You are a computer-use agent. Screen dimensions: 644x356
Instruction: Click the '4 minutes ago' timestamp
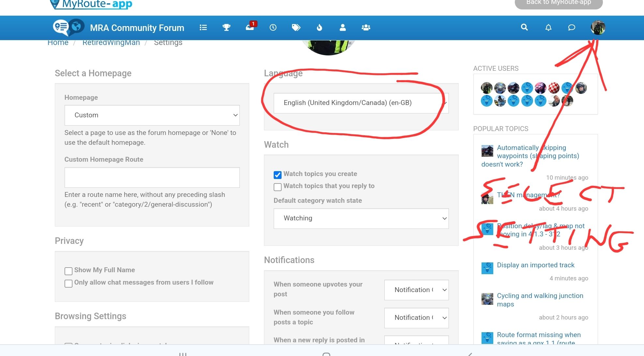point(569,278)
